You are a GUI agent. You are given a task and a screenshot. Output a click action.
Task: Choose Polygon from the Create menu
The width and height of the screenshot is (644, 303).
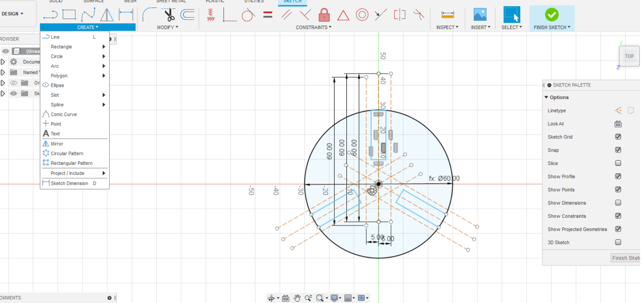tap(74, 76)
